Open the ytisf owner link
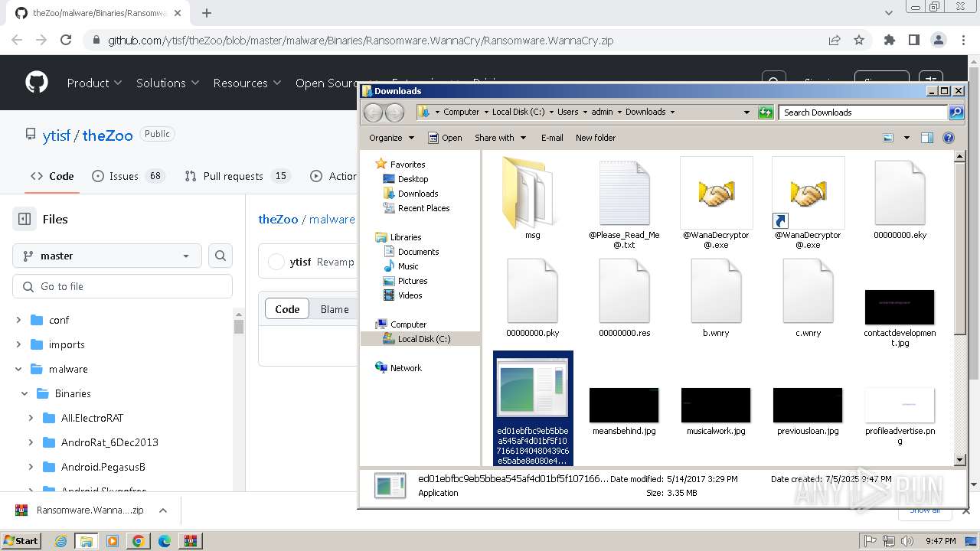The height and width of the screenshot is (551, 980). click(x=57, y=135)
